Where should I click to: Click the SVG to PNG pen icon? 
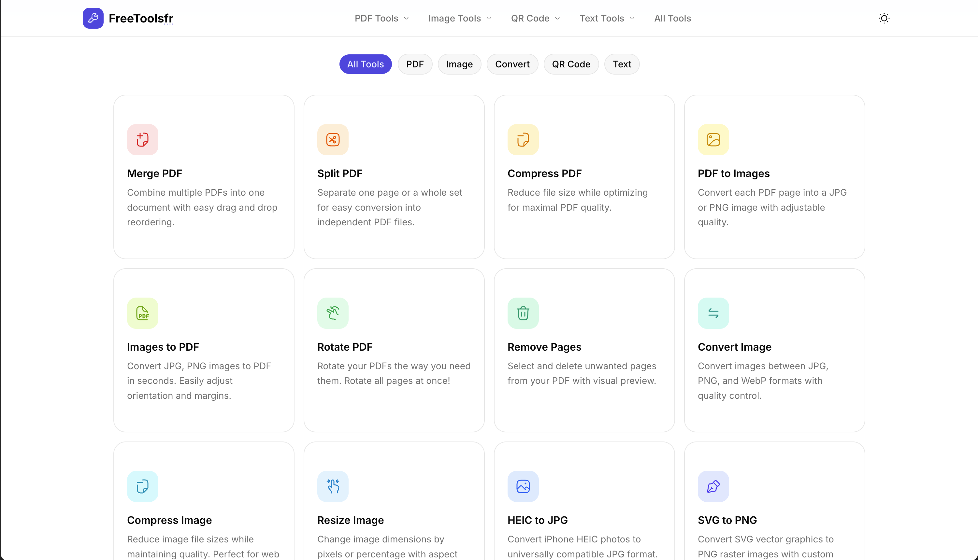[713, 486]
